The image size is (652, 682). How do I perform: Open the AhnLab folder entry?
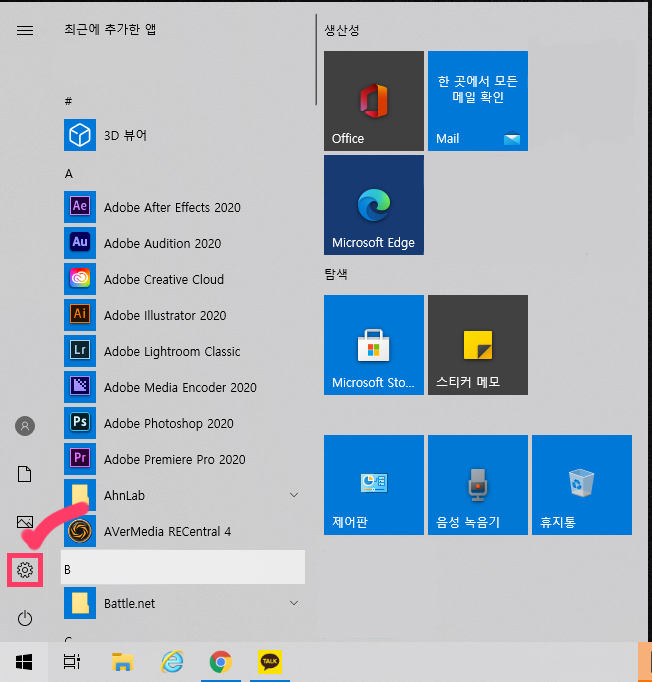coord(183,495)
